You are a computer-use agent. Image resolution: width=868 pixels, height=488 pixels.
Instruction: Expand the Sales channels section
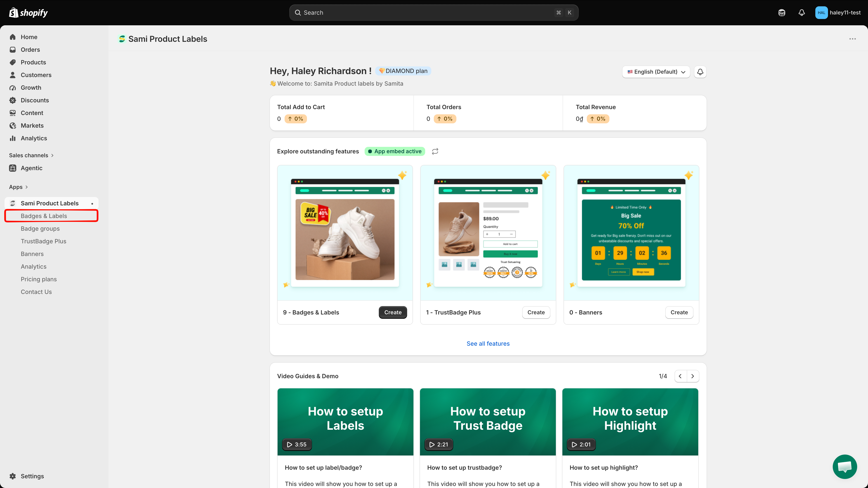tap(31, 155)
